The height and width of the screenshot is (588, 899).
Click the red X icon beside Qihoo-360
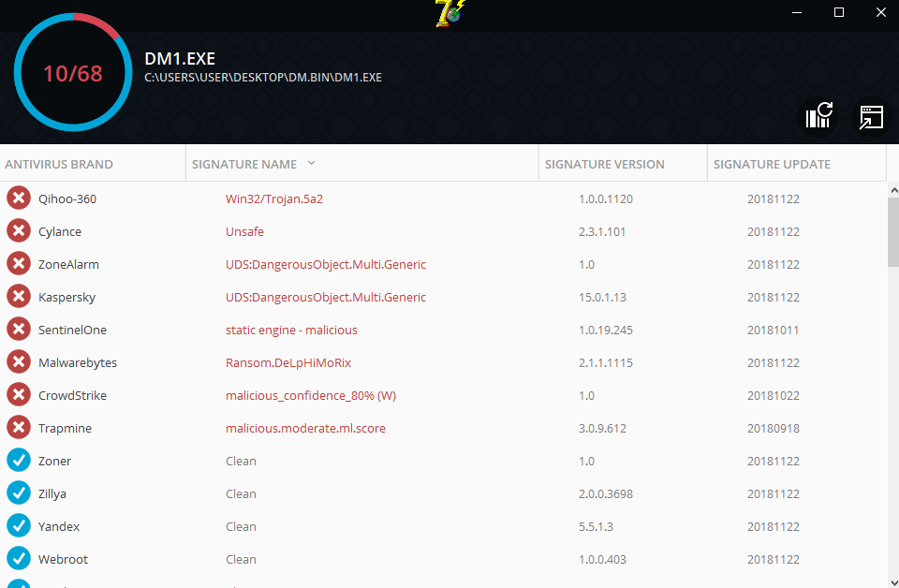pos(19,198)
